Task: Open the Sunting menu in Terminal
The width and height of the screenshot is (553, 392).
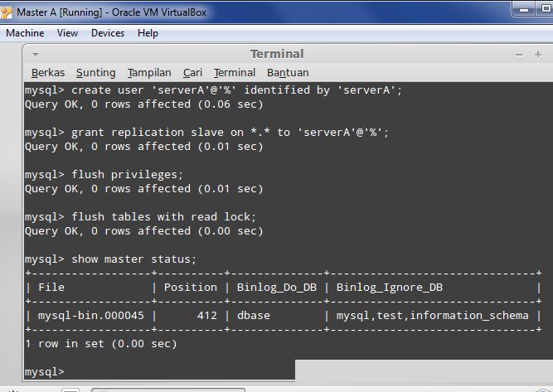Action: click(x=96, y=73)
